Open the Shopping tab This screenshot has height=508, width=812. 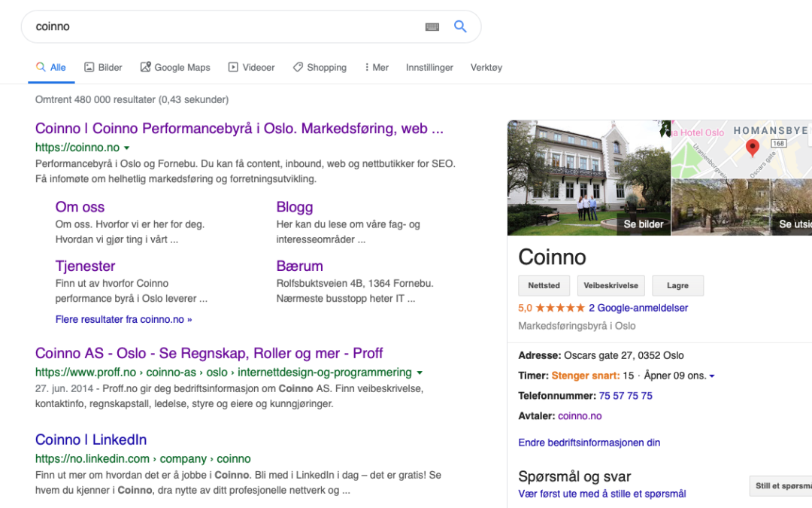[x=320, y=68]
